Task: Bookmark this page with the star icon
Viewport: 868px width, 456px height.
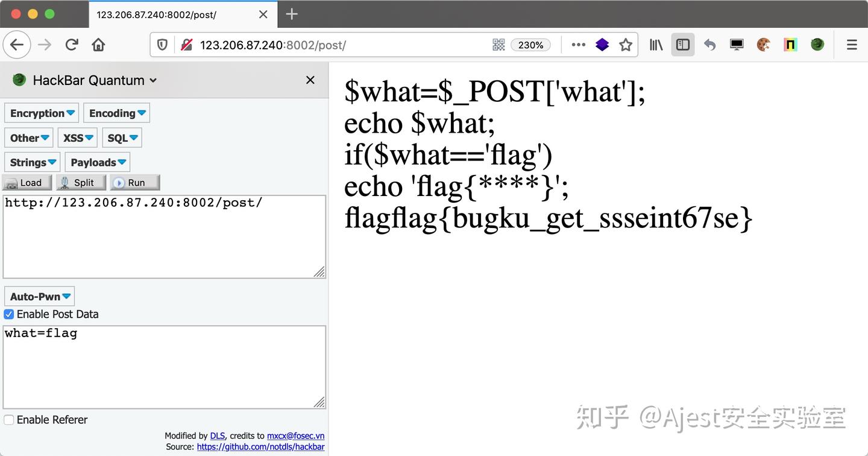Action: (x=626, y=44)
